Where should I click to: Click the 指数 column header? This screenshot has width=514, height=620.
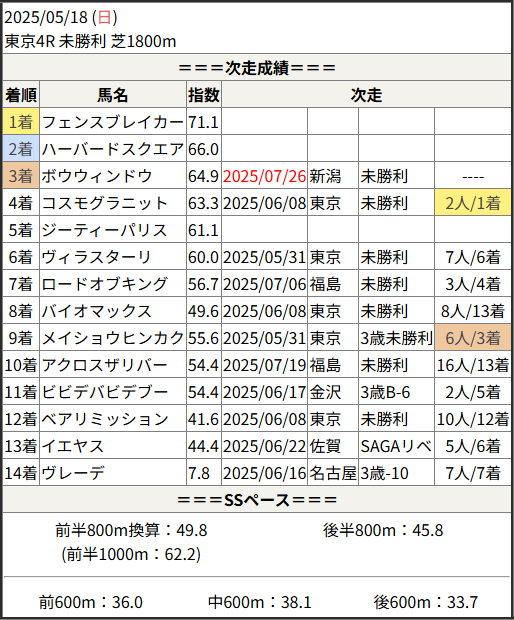point(204,95)
